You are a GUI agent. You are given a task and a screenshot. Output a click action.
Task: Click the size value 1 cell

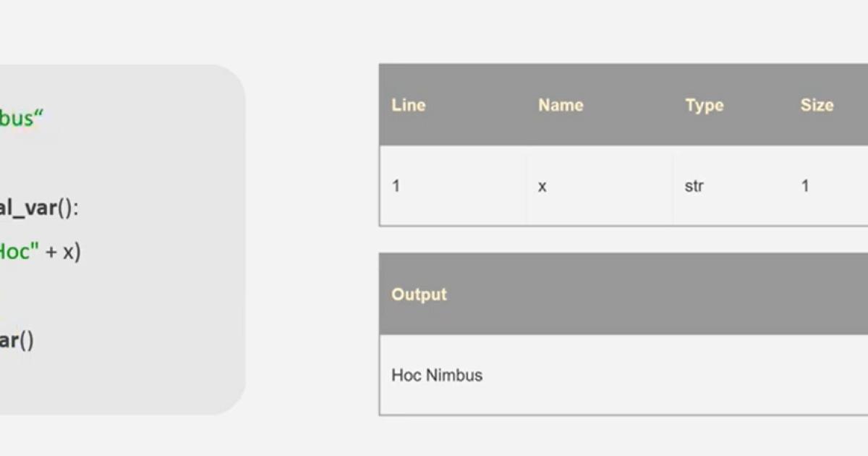[804, 186]
